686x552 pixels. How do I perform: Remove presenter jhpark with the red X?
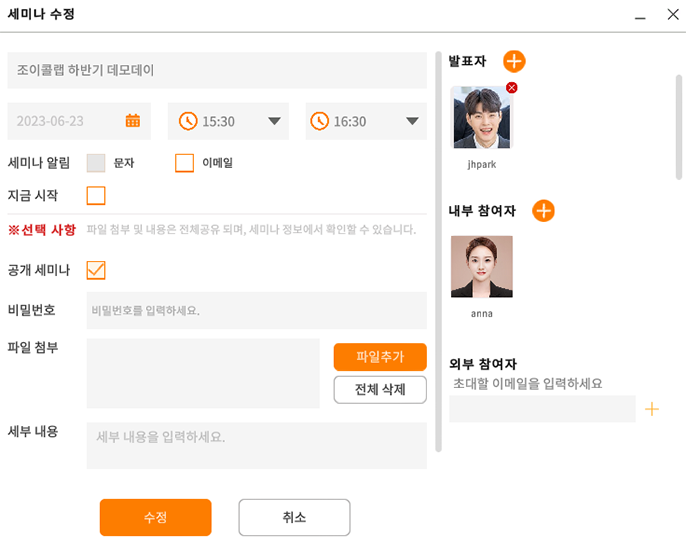pos(511,88)
